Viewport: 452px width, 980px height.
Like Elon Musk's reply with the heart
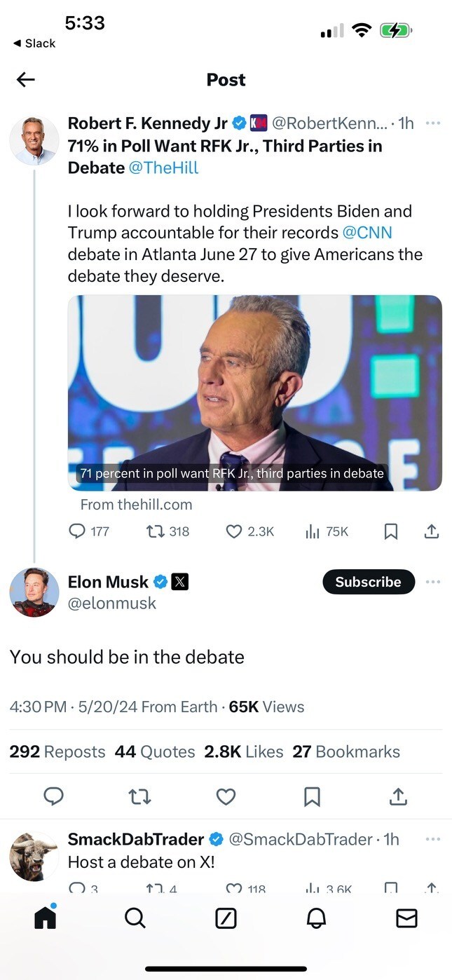coord(226,796)
